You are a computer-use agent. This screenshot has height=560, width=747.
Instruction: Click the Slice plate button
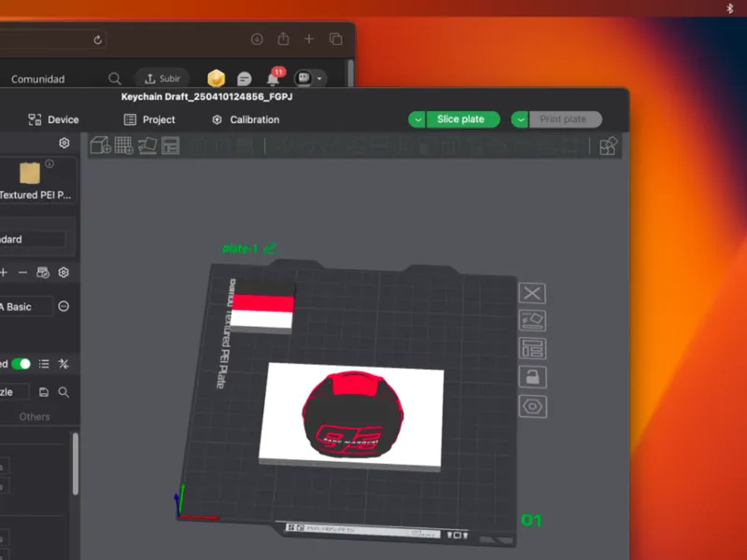(462, 119)
